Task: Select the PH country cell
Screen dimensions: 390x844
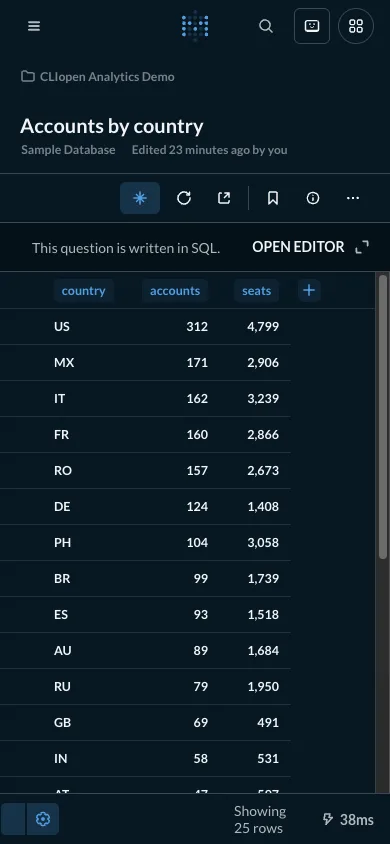Action: point(62,543)
